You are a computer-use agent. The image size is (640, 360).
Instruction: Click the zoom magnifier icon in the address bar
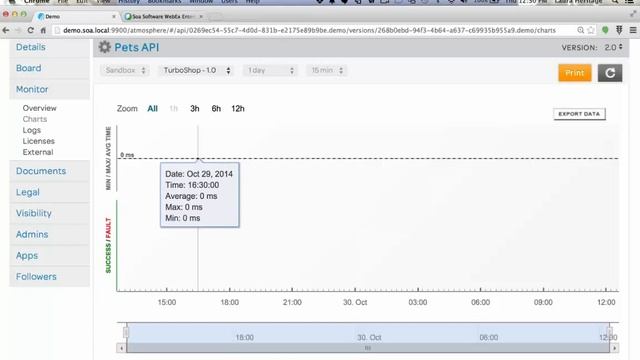(x=580, y=30)
